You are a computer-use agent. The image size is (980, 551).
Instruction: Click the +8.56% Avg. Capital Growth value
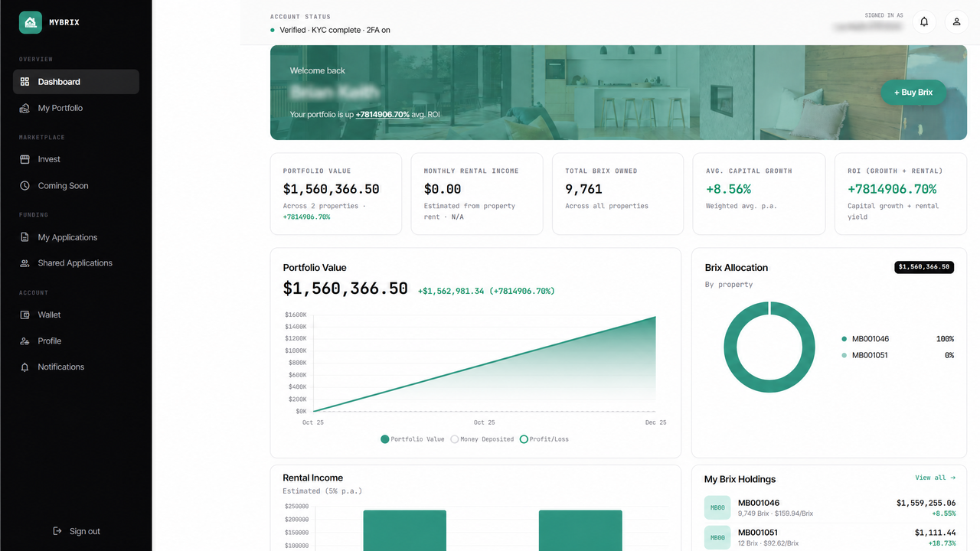tap(728, 189)
